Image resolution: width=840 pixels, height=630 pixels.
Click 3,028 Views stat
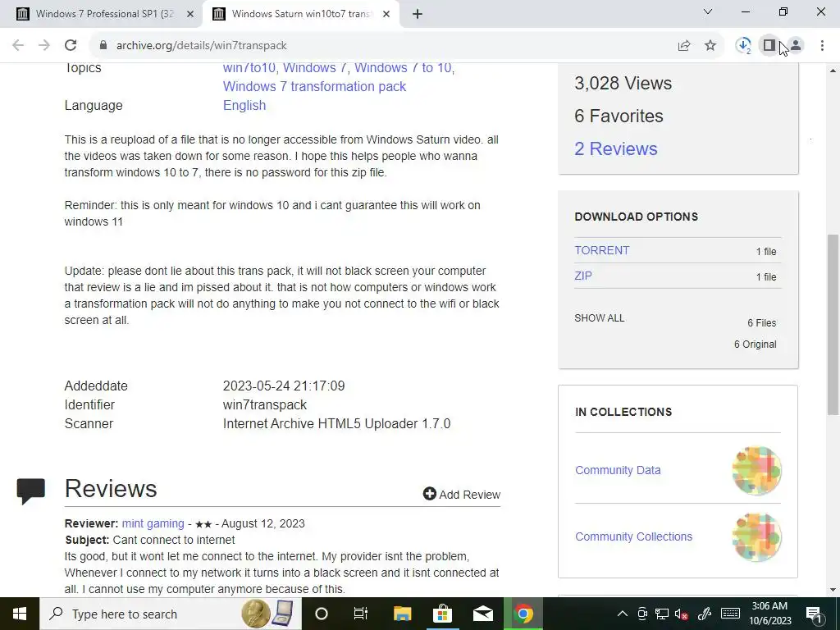point(623,84)
